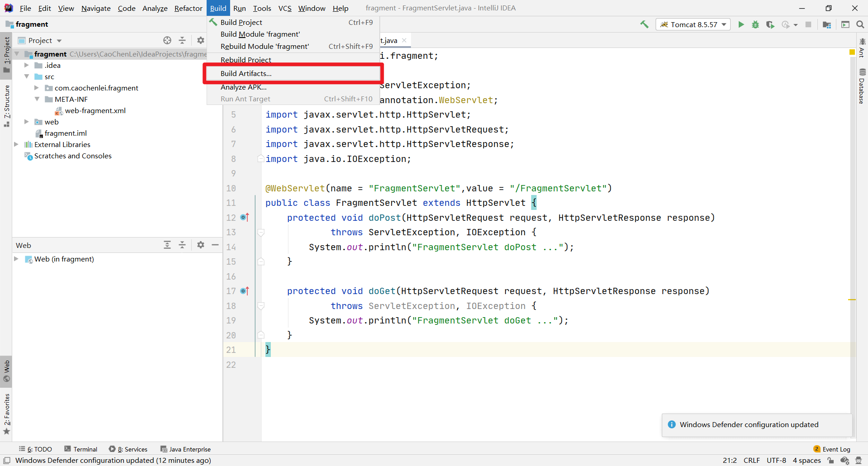The image size is (868, 466).
Task: Click override gutter icon on line 12
Action: click(x=245, y=218)
